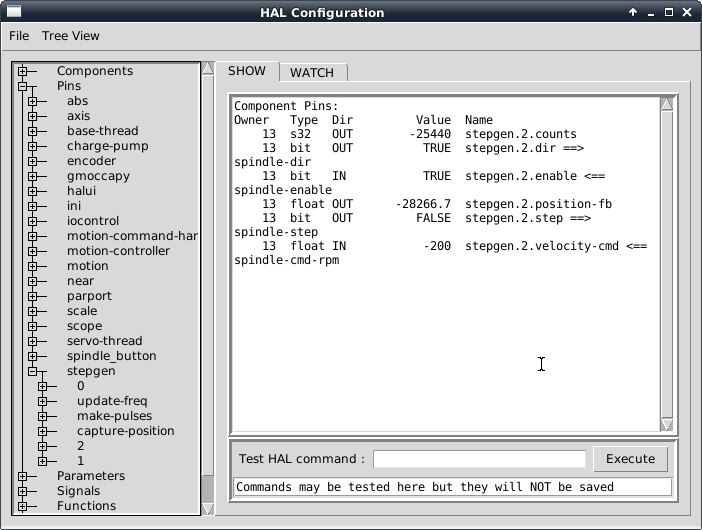This screenshot has width=702, height=530.
Task: Click tree scrollbar up arrow
Action: tap(208, 68)
